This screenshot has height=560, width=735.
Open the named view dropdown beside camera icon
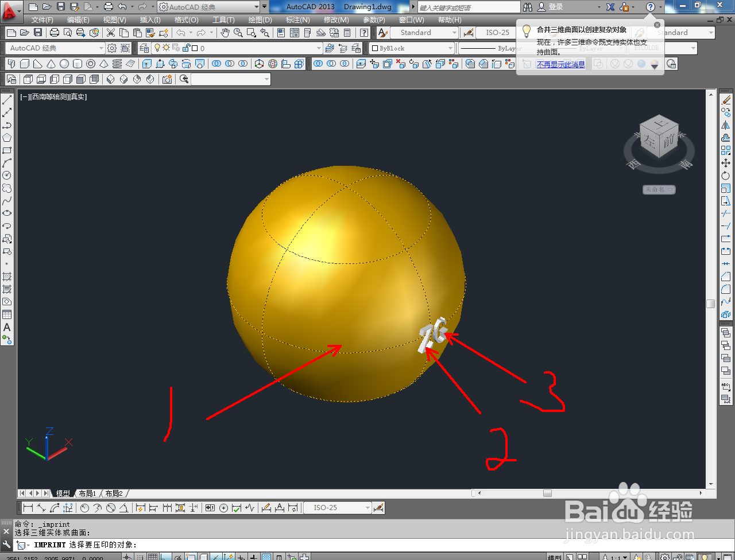tap(231, 79)
